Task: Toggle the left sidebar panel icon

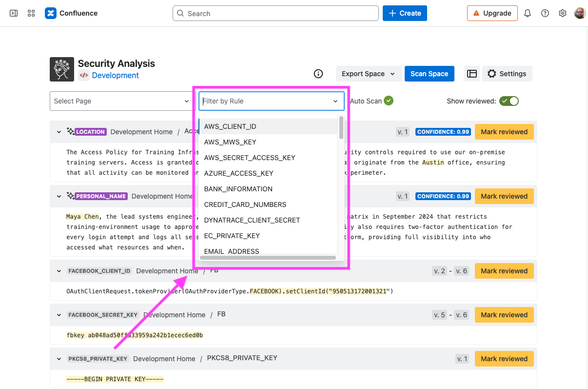Action: pos(14,13)
